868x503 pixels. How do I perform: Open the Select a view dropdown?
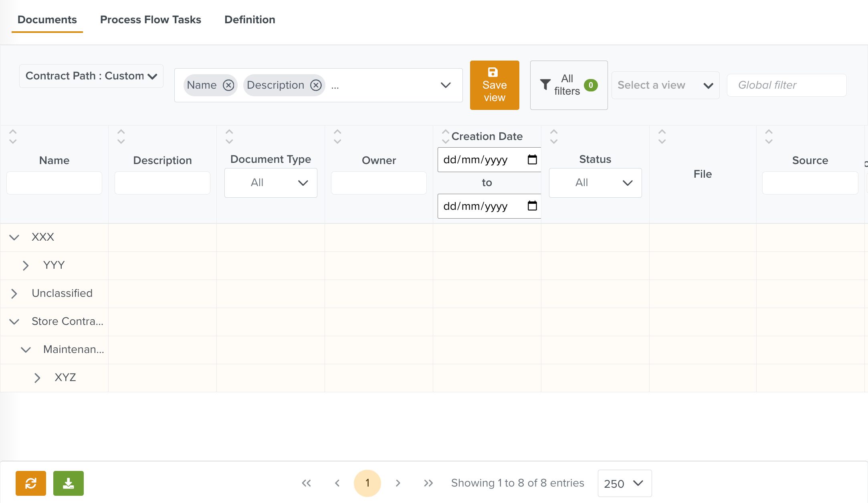pyautogui.click(x=665, y=85)
